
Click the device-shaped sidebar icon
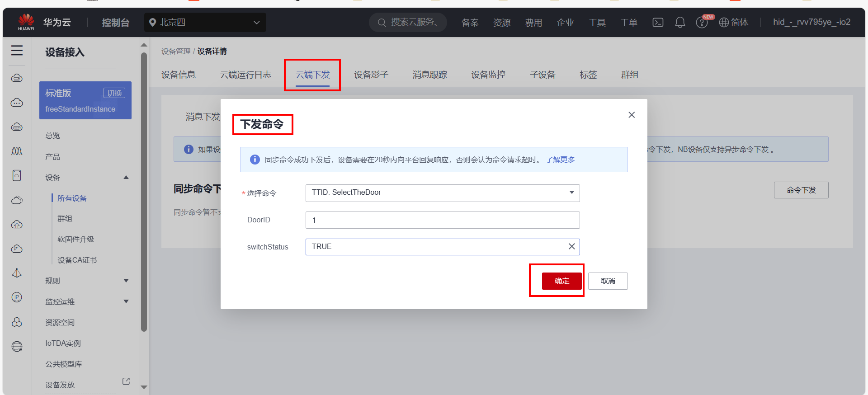tap(17, 175)
